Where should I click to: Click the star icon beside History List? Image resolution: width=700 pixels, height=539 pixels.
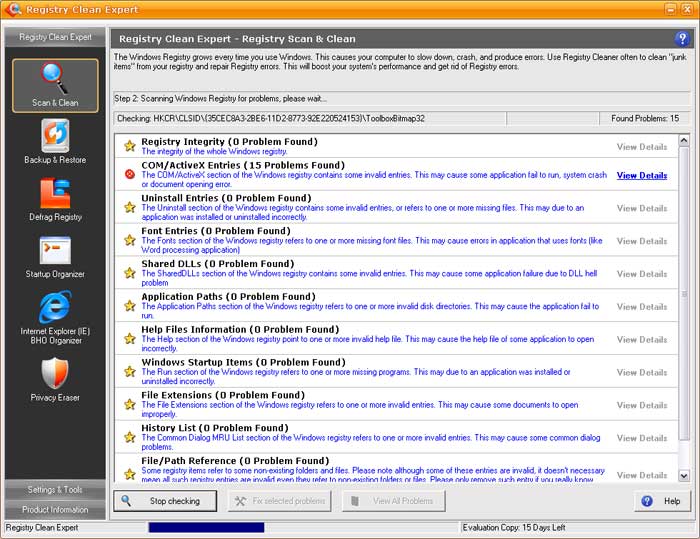pyautogui.click(x=130, y=437)
